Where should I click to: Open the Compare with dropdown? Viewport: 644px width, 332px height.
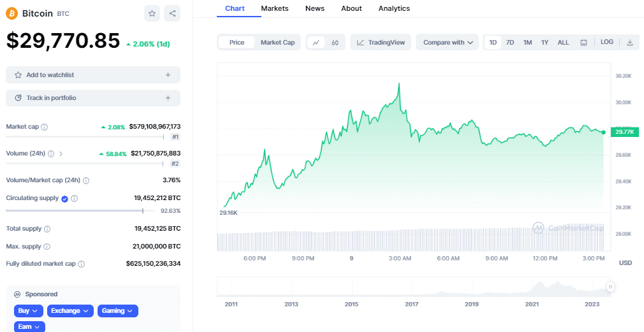tap(448, 42)
